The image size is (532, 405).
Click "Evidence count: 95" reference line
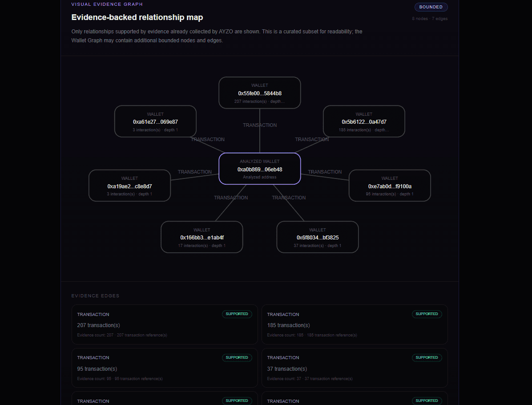tap(120, 379)
